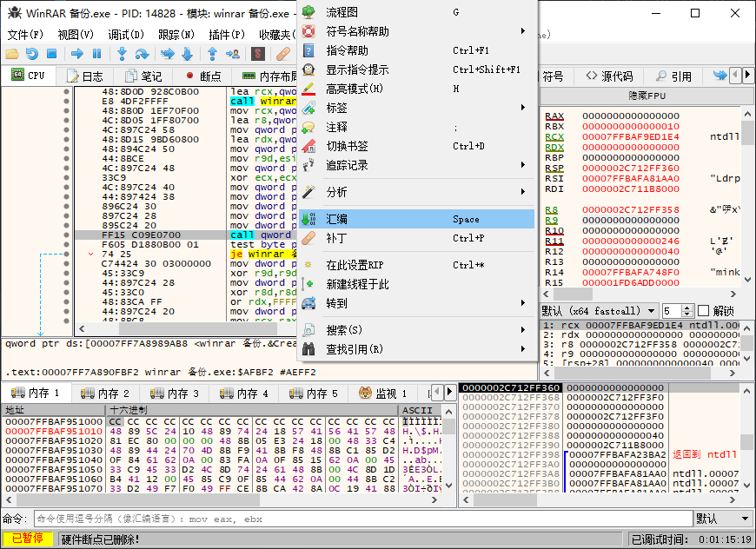The image size is (756, 549).
Task: Click the Open file folder icon
Action: click(12, 54)
